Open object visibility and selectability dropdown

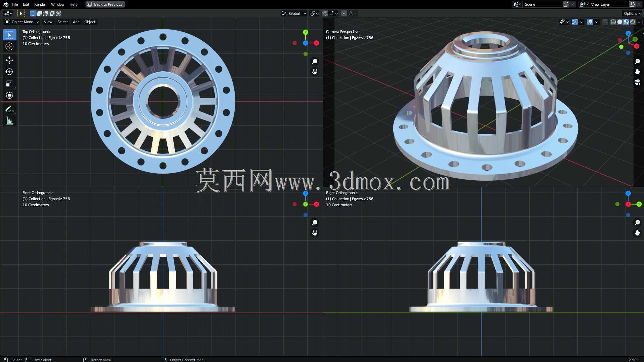[x=564, y=22]
